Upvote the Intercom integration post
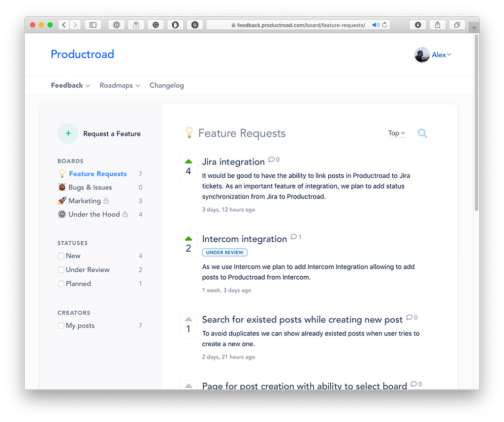Screen dimensions: 504x422 189,239
